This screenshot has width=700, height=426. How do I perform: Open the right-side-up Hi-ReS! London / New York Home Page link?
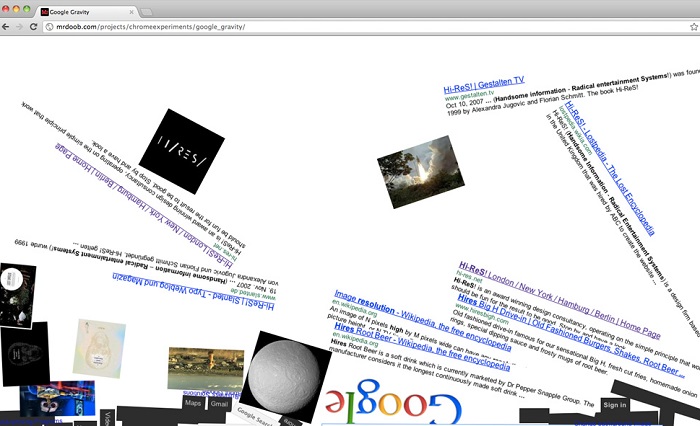(x=559, y=301)
